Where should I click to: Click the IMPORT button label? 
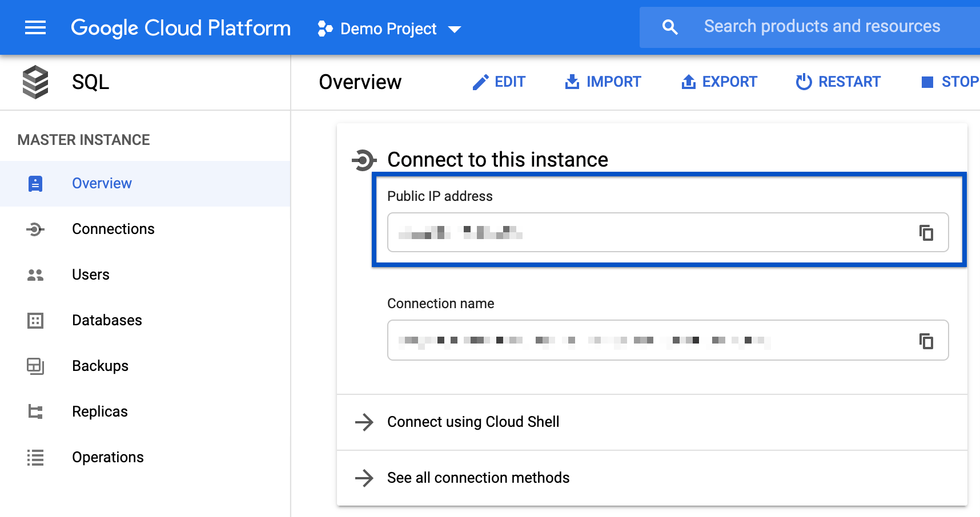614,82
